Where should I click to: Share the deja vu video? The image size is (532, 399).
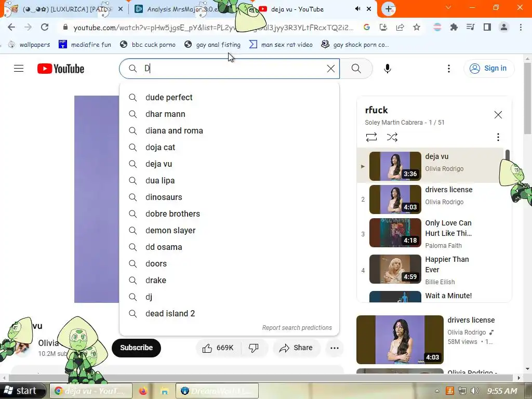coord(296,348)
